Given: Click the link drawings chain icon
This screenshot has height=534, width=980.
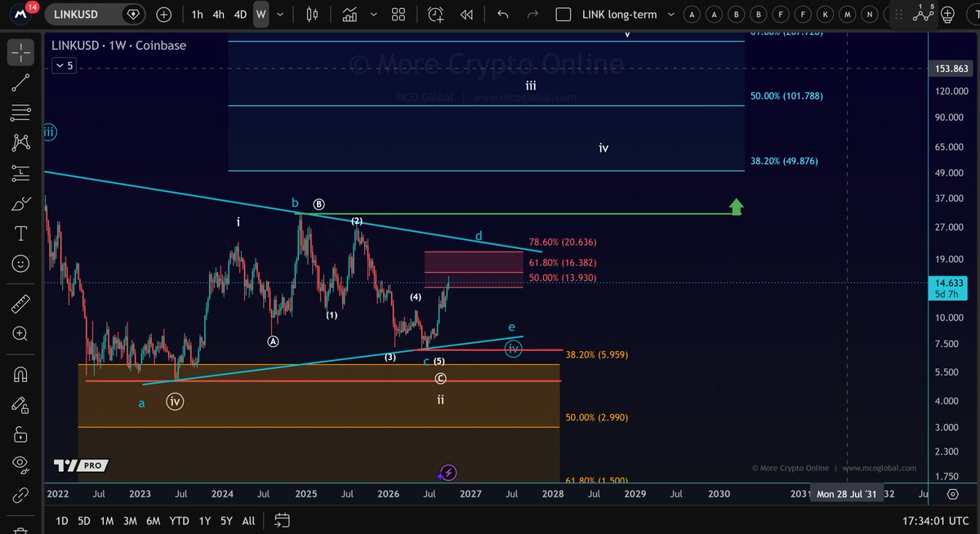Looking at the screenshot, I should point(20,494).
